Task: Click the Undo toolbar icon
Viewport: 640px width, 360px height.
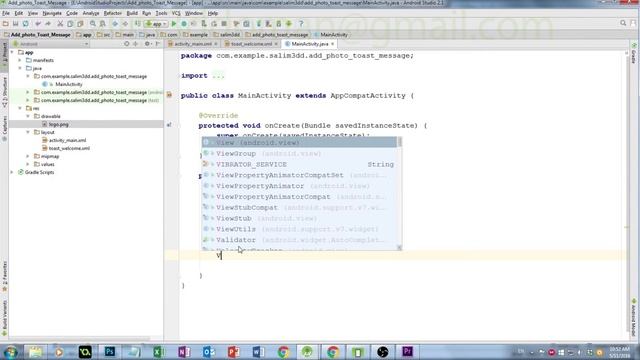Action: pos(38,24)
